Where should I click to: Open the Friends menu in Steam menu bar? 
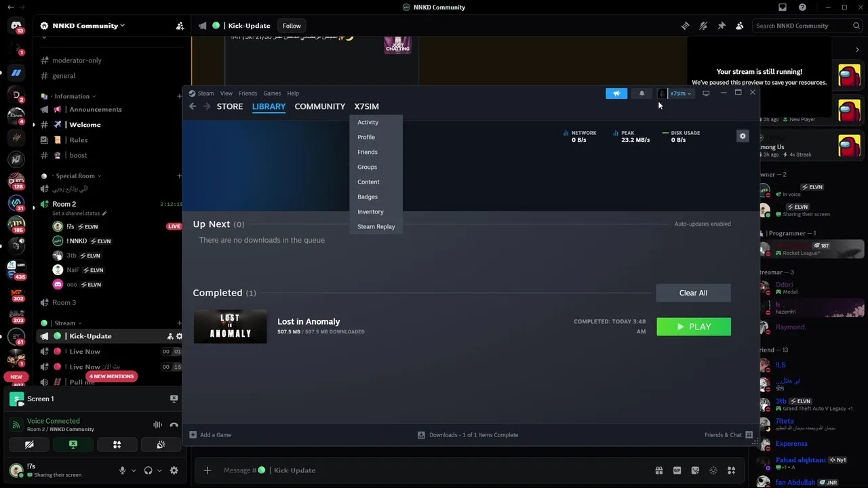(x=248, y=94)
